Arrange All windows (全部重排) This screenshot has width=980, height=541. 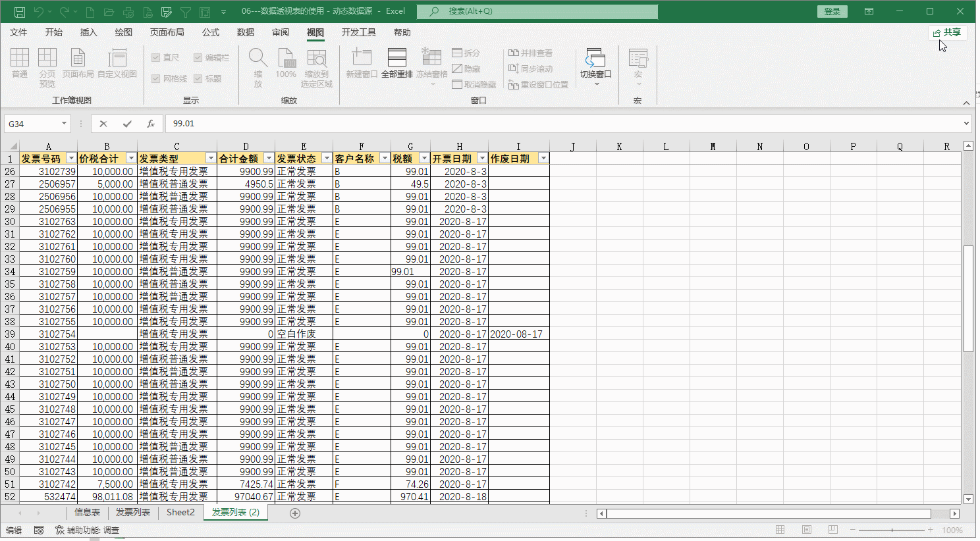(x=397, y=64)
